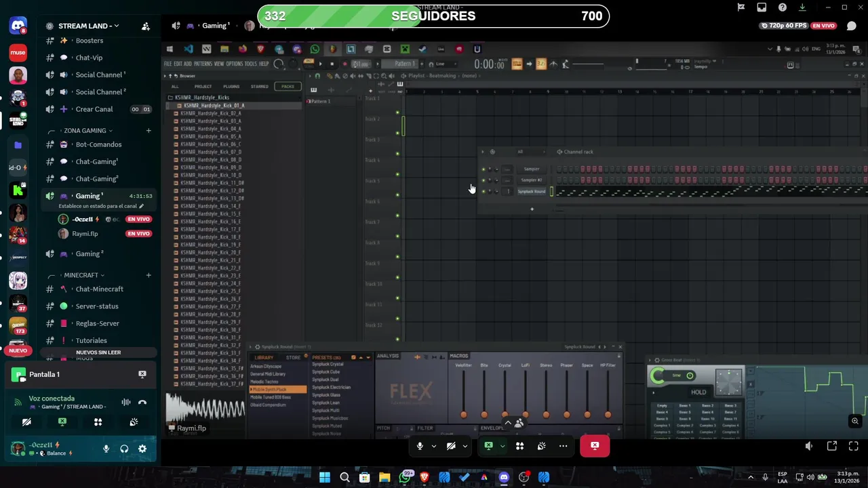Viewport: 868px width, 488px height.
Task: Deafen with headphones icon in user panel
Action: point(124,449)
